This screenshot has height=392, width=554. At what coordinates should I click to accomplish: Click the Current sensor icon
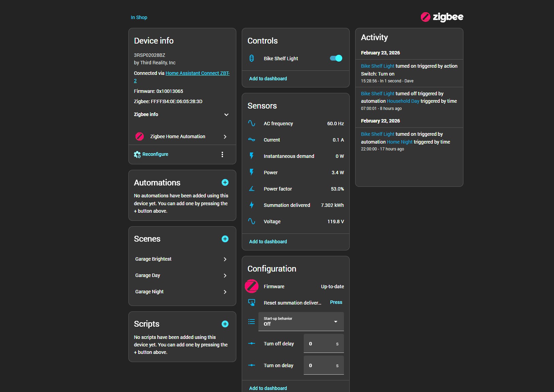pyautogui.click(x=252, y=140)
